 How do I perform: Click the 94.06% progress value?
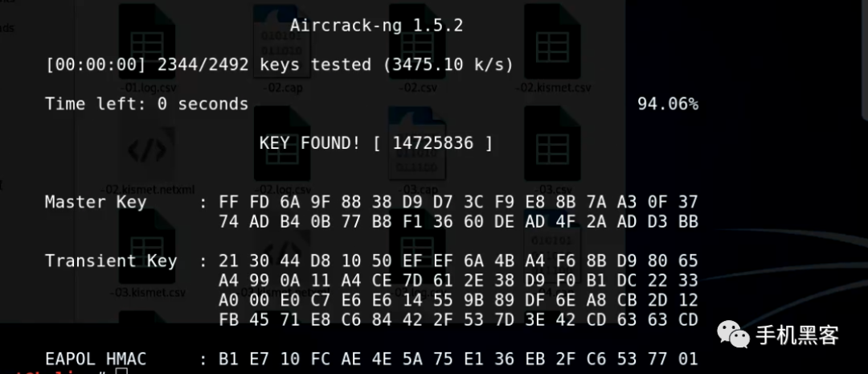coord(668,104)
